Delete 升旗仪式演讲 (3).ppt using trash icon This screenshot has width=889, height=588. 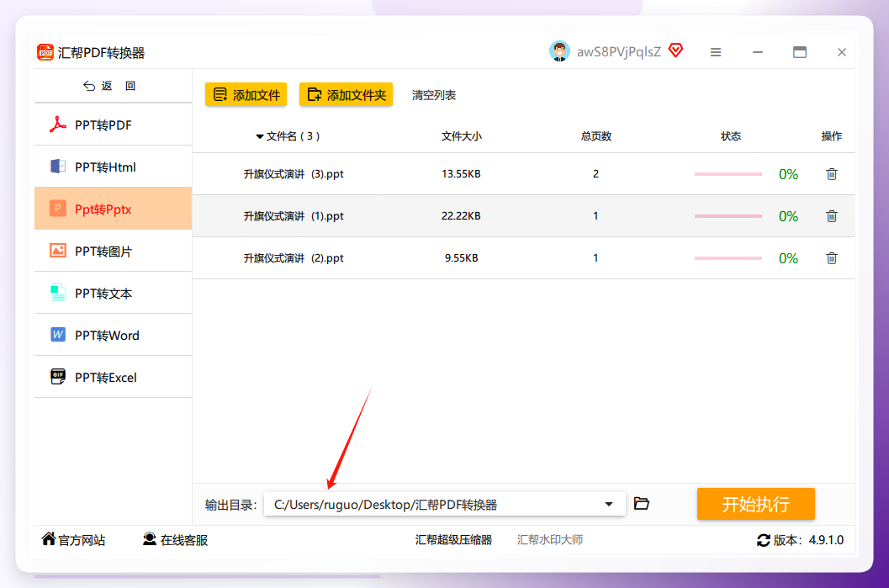831,174
